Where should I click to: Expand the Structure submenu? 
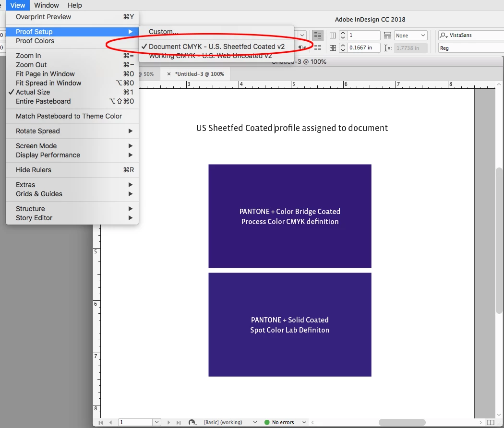pyautogui.click(x=130, y=209)
